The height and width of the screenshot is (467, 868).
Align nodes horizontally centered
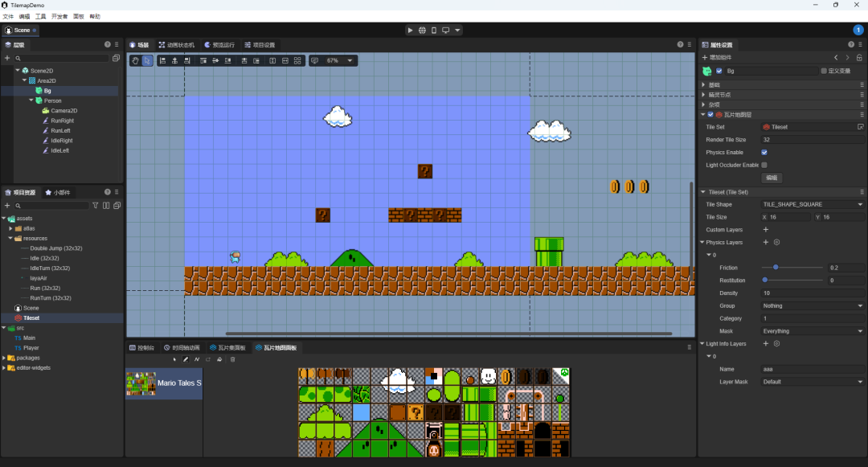point(175,61)
